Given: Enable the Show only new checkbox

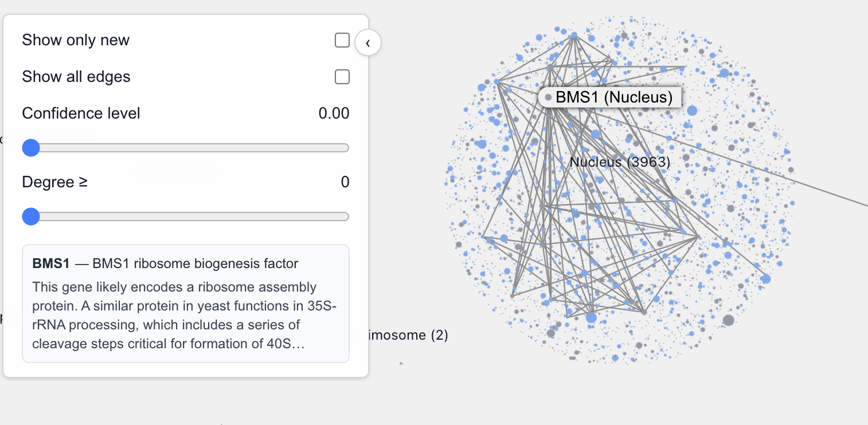Looking at the screenshot, I should (342, 40).
